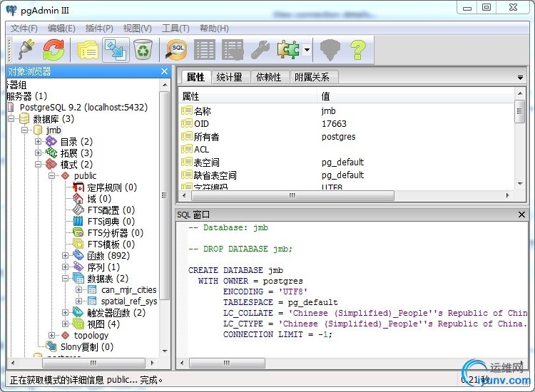Select the can_mjr_cities table
The width and height of the screenshot is (535, 392).
[128, 290]
